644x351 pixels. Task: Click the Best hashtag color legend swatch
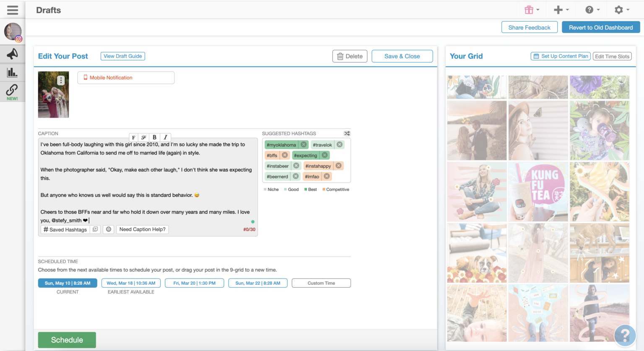(x=307, y=189)
